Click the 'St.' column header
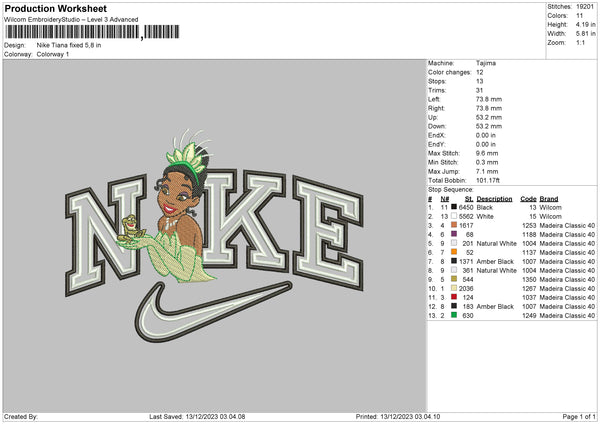This screenshot has height=424, width=600. [469, 199]
